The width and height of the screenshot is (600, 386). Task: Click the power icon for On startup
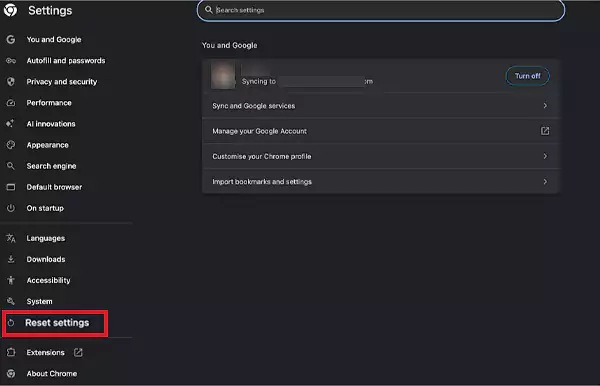[x=11, y=208]
